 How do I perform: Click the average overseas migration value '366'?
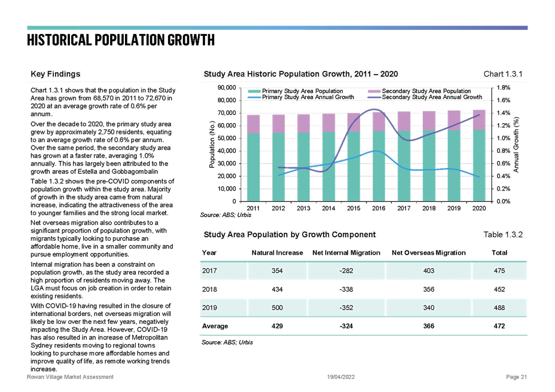[429, 326]
